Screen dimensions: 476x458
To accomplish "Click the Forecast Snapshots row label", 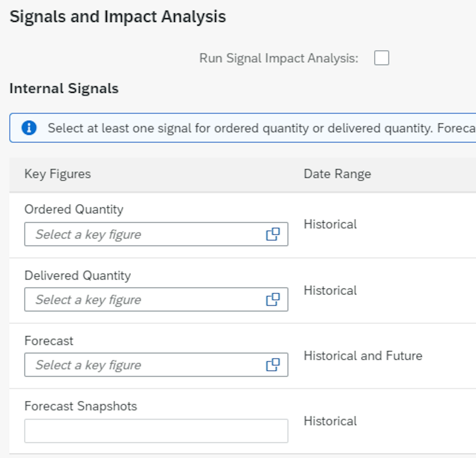I will pyautogui.click(x=81, y=406).
